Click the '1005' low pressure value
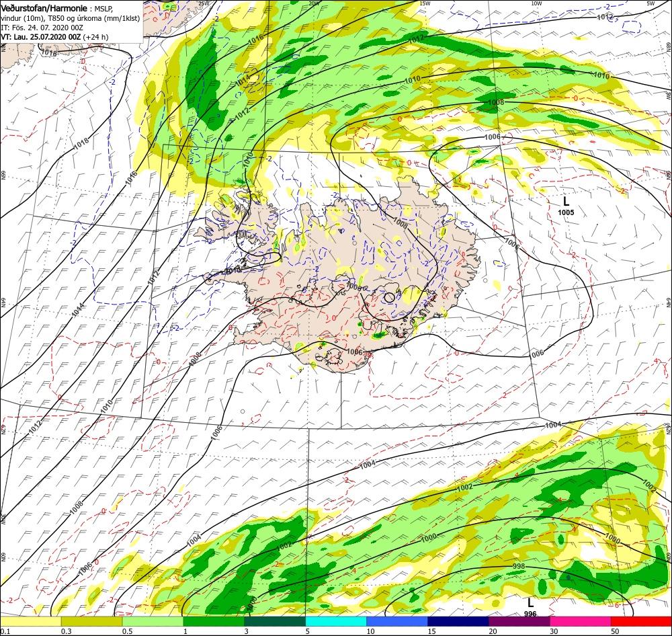 [566, 212]
